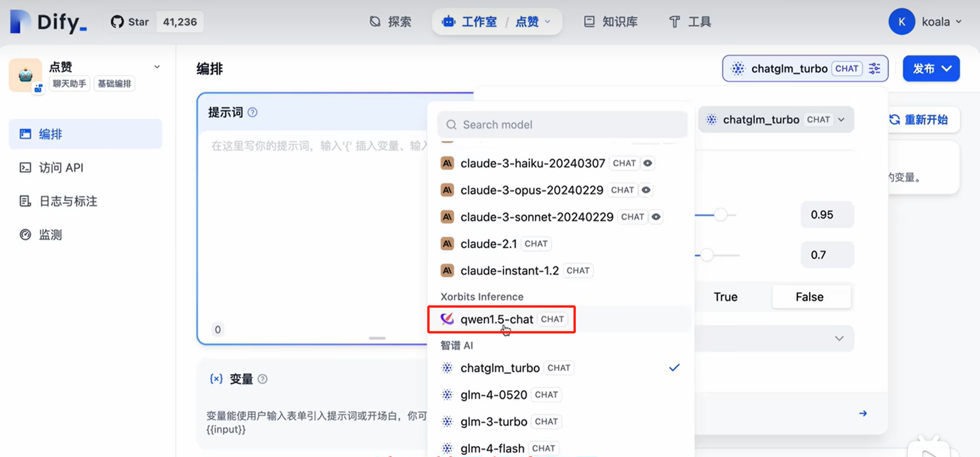Click the Search model input field
The image size is (980, 457).
point(562,125)
